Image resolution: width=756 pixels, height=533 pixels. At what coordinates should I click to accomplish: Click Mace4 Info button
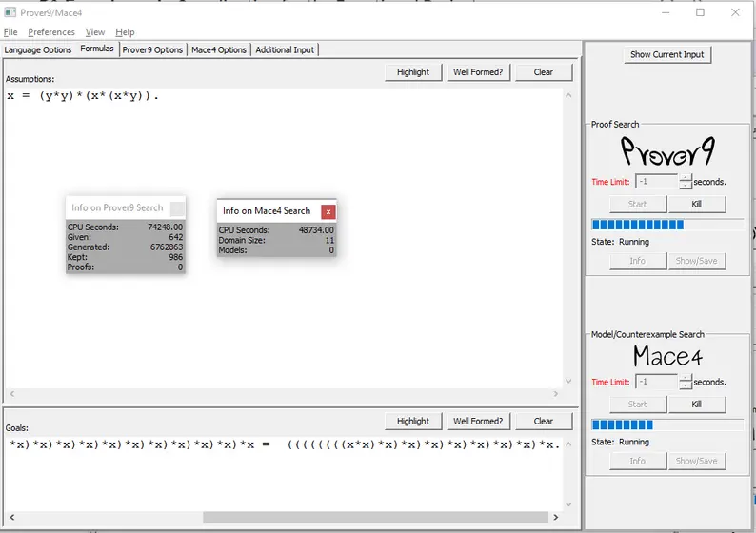(637, 462)
